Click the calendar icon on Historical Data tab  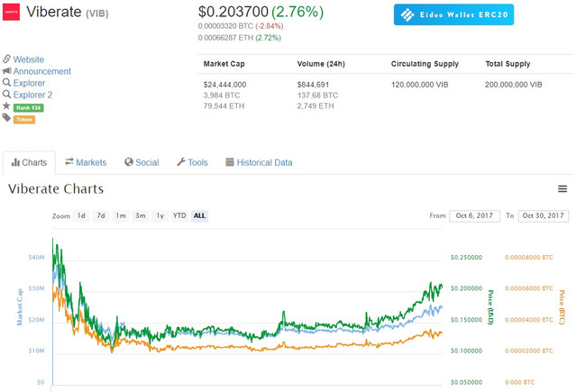[230, 162]
